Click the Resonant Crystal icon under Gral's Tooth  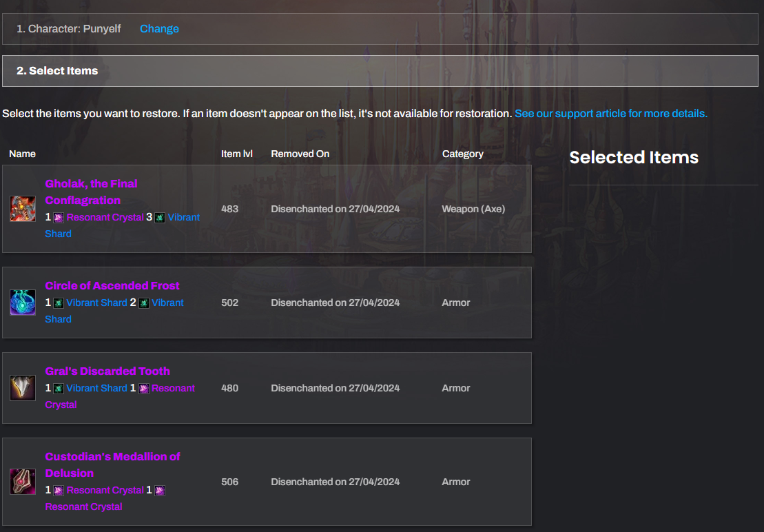click(x=144, y=389)
